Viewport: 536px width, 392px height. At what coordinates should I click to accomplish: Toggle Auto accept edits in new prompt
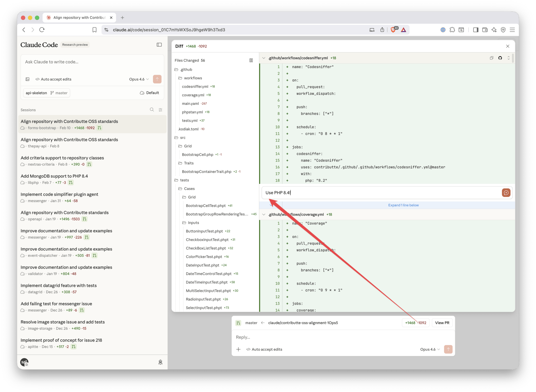point(53,79)
